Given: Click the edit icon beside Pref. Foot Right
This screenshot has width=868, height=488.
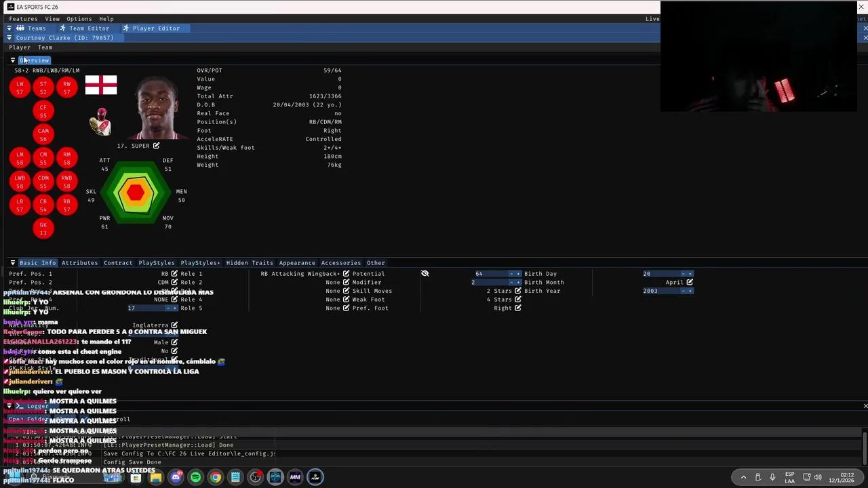Looking at the screenshot, I should click(x=517, y=308).
